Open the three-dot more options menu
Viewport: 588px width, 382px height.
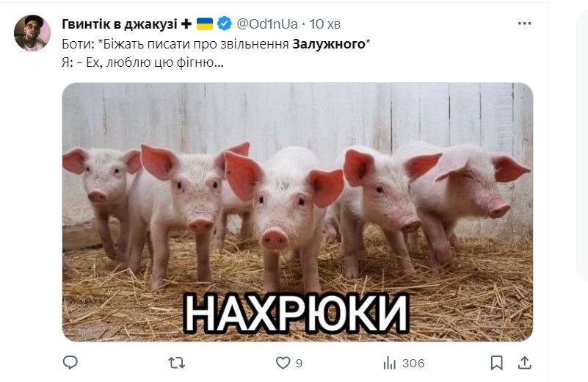tap(524, 24)
